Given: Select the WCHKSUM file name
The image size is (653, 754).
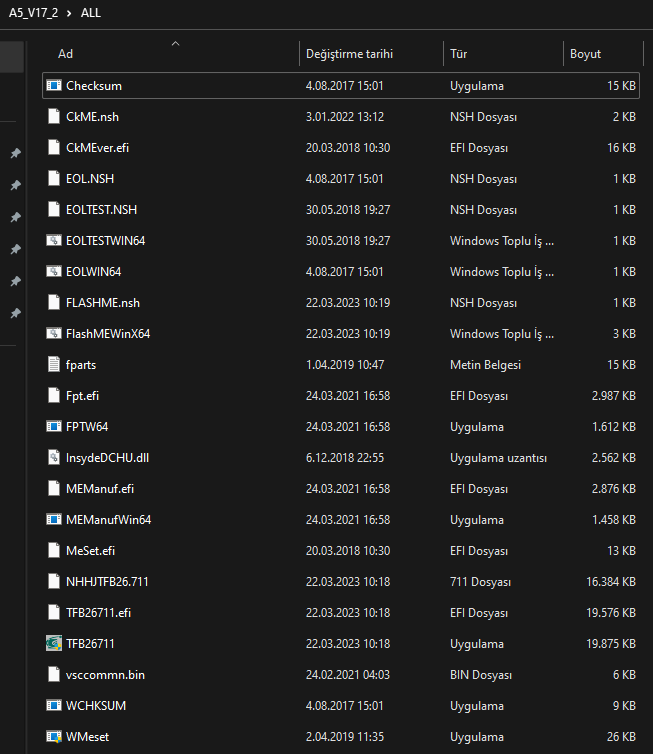Looking at the screenshot, I should 96,706.
